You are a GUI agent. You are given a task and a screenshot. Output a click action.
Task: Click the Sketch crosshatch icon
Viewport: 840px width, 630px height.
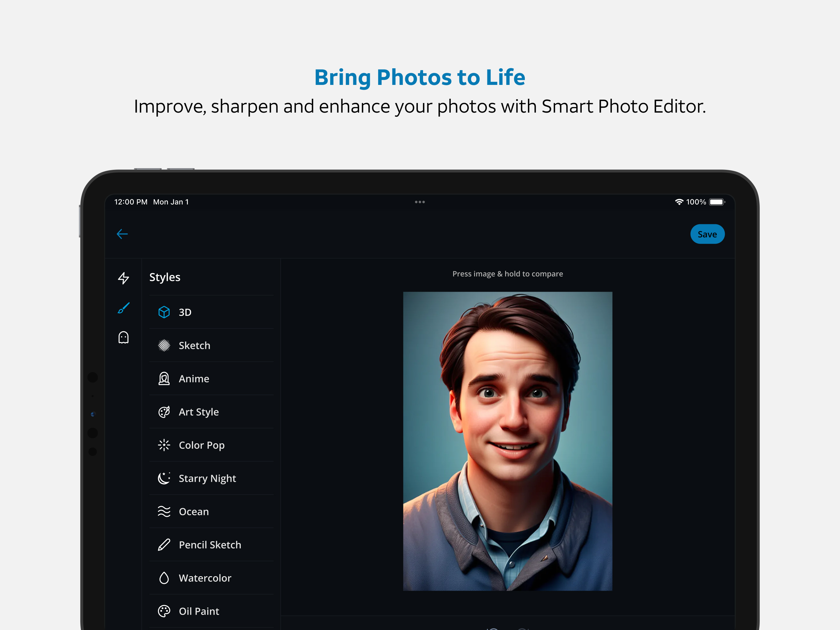[164, 345]
